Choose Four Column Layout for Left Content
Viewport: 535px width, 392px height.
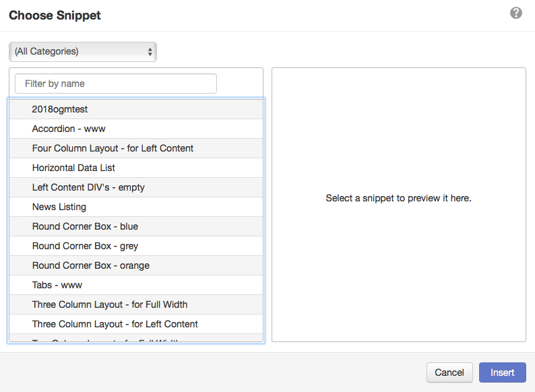tap(136, 148)
